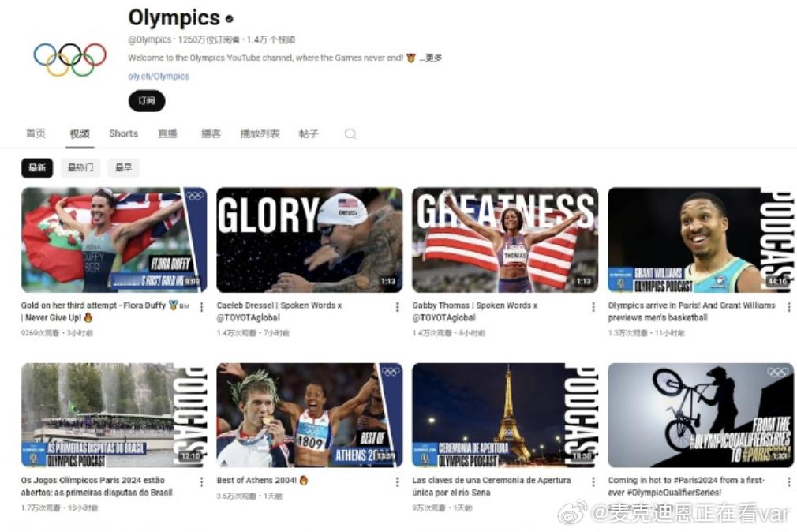Open the oly.ch/Olympics link
Viewport: 797px width, 532px height.
(x=159, y=77)
